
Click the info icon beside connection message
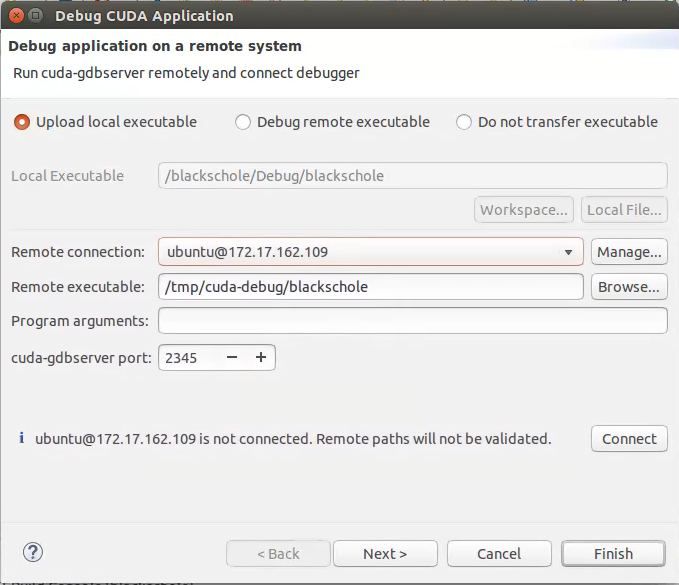coord(22,438)
